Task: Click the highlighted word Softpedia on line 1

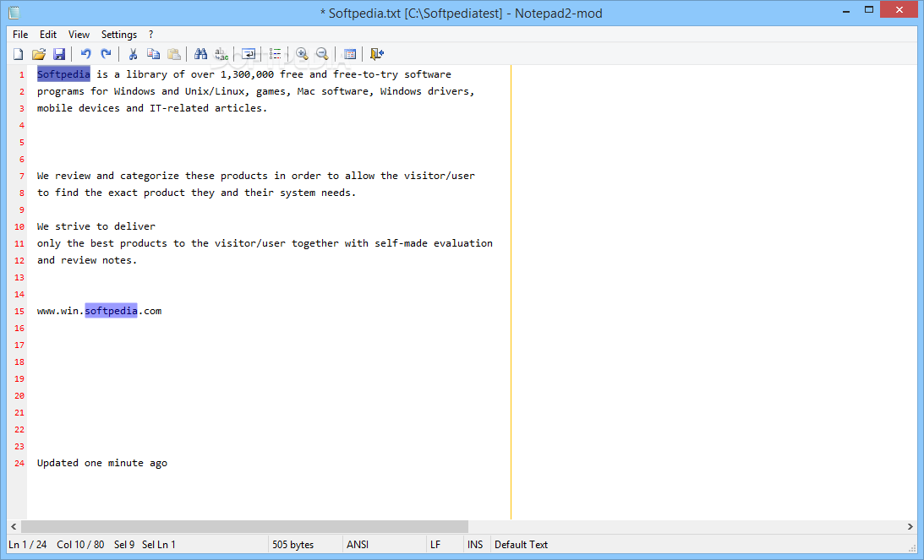Action: 63,74
